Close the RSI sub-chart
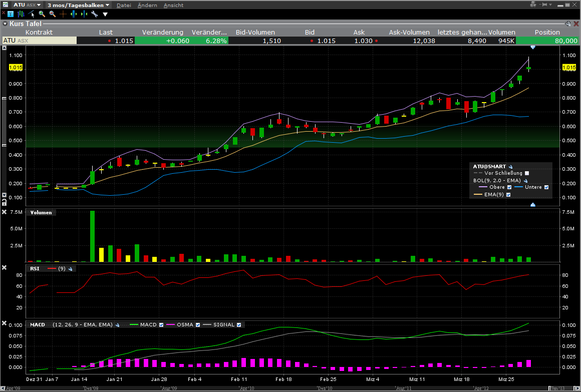Viewport: 581px width, 392px height. 5,267
